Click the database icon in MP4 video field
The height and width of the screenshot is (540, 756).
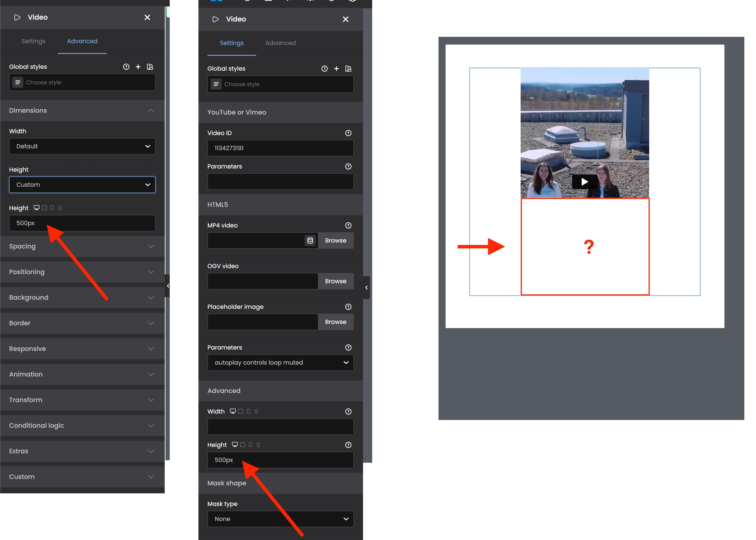310,241
